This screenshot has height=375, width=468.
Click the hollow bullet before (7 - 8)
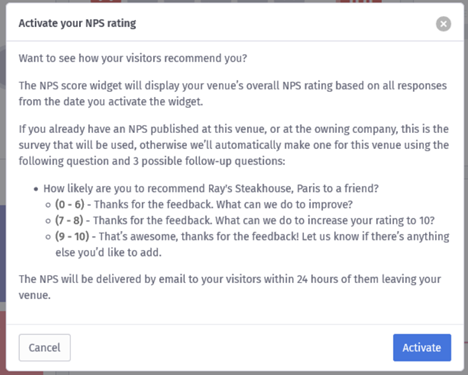click(48, 221)
